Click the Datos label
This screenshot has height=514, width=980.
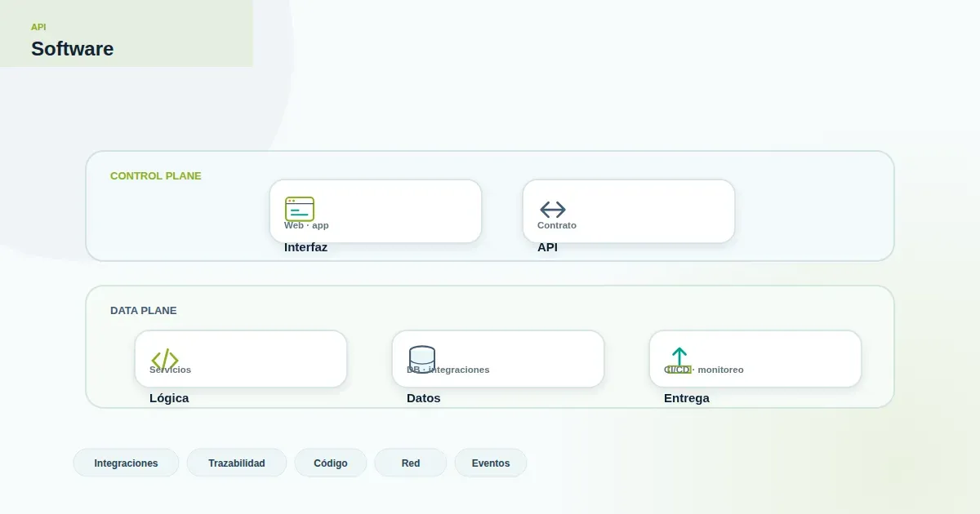pos(423,398)
